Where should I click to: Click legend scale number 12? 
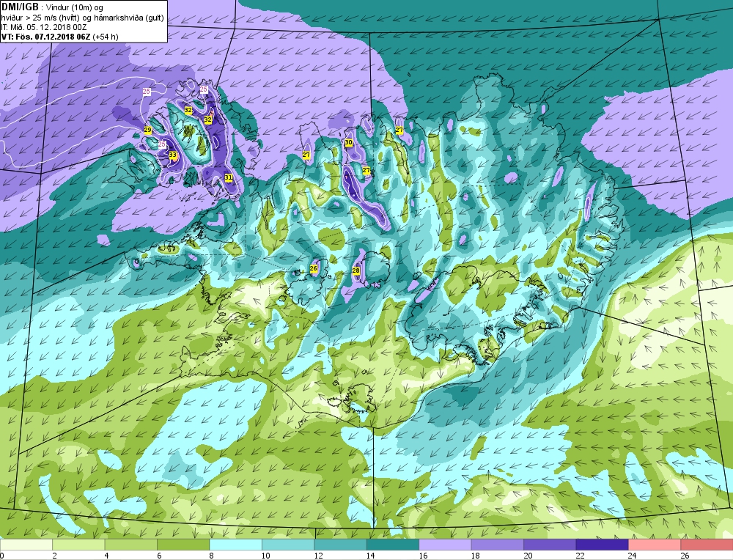[319, 556]
